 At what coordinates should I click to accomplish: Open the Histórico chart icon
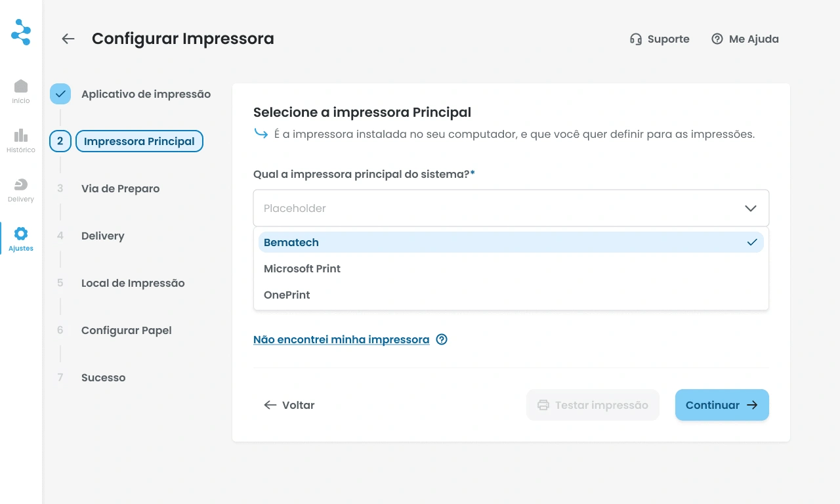[x=21, y=140]
